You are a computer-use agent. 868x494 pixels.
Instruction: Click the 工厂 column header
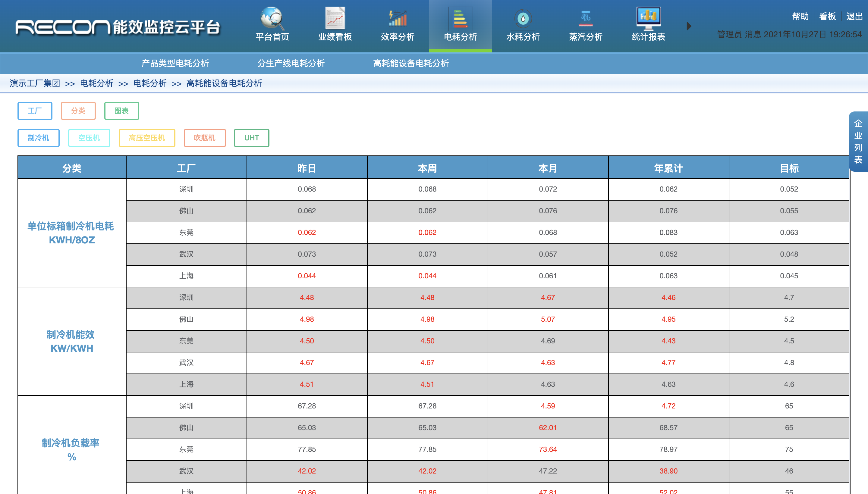click(186, 167)
